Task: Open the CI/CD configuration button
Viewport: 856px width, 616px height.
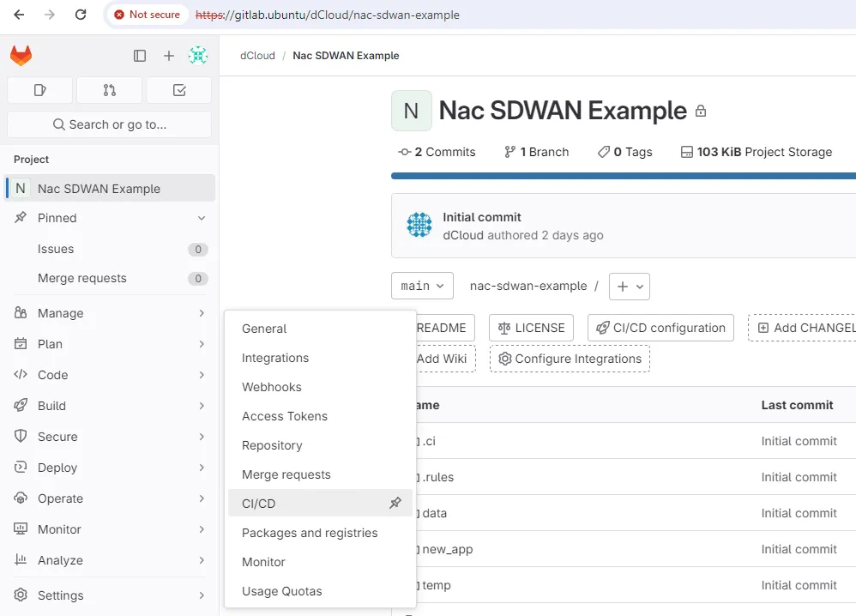Action: pos(660,328)
